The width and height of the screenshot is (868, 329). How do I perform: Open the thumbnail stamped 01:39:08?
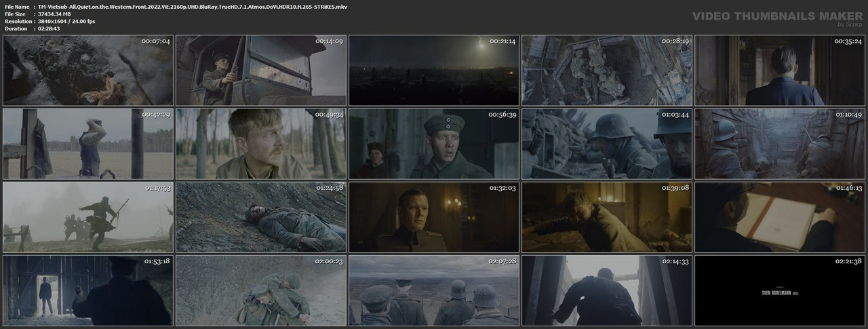coord(606,217)
